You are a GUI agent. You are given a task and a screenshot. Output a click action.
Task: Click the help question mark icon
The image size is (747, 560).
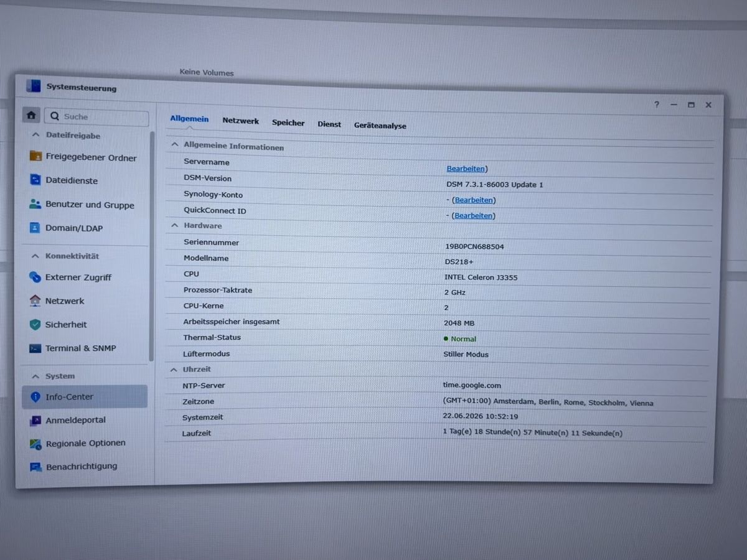[x=656, y=105]
